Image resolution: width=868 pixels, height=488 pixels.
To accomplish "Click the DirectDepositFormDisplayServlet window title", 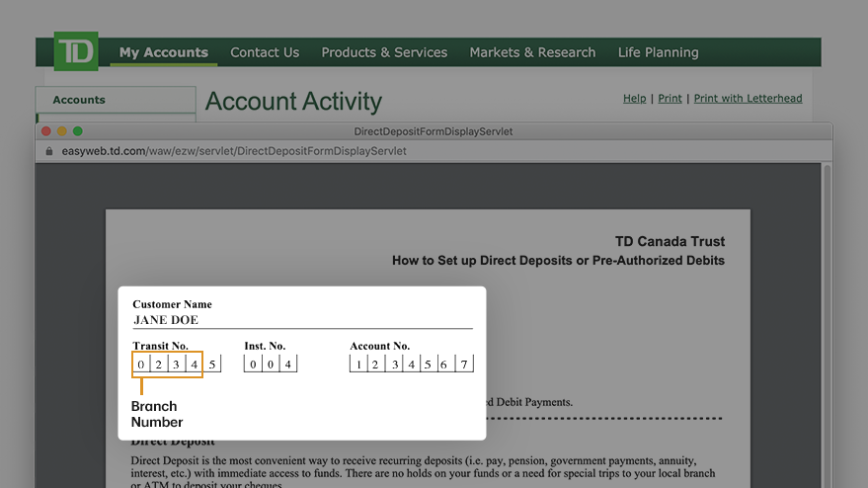I will point(434,131).
